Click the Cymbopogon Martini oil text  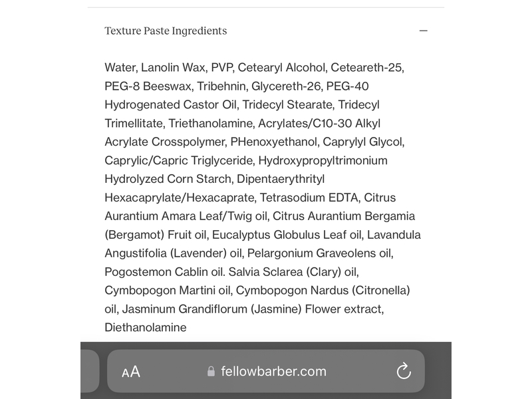pos(168,290)
